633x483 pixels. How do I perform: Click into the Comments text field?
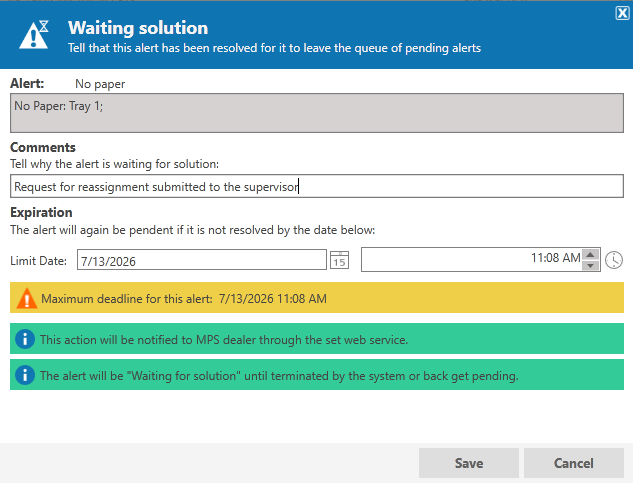pos(317,186)
